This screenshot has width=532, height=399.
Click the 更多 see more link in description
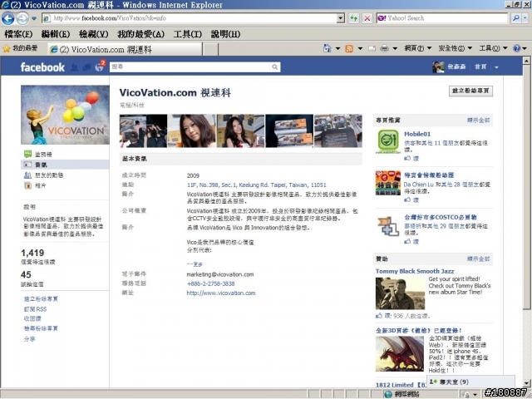[x=195, y=264]
